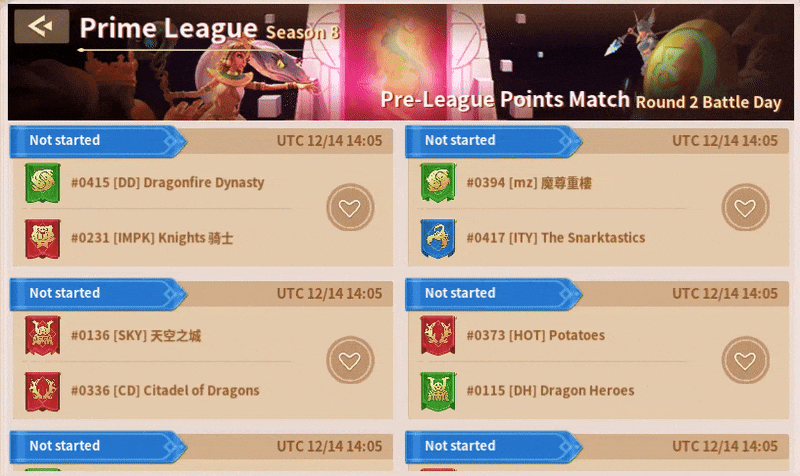The width and height of the screenshot is (800, 476).
Task: Select the IMPK Knights red lion banner
Action: click(43, 239)
